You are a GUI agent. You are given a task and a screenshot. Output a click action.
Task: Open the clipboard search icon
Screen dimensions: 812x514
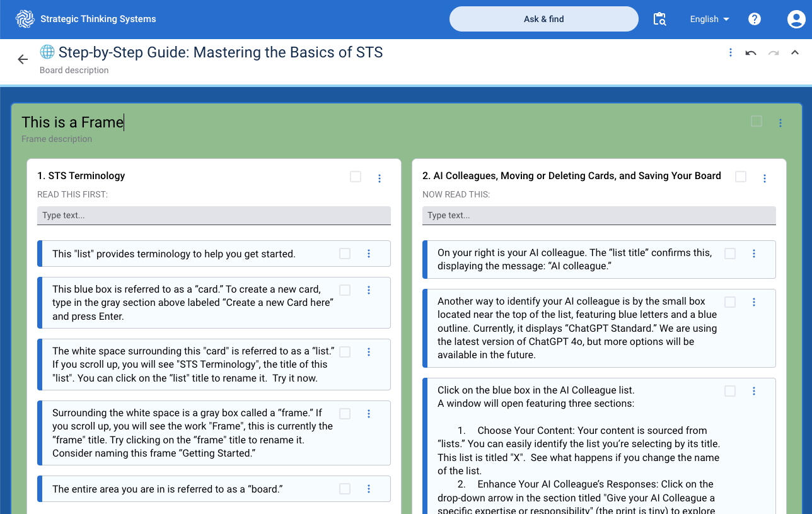point(659,19)
